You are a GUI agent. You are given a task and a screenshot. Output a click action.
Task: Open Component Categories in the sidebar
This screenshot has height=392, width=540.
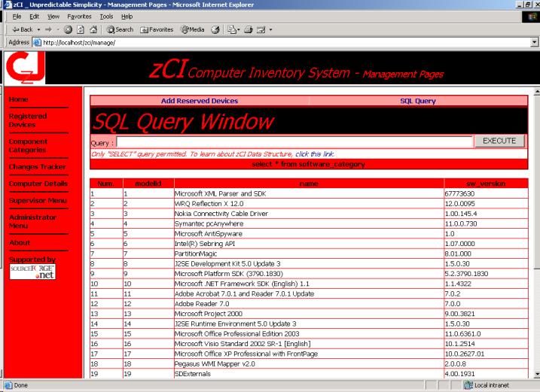(x=28, y=145)
